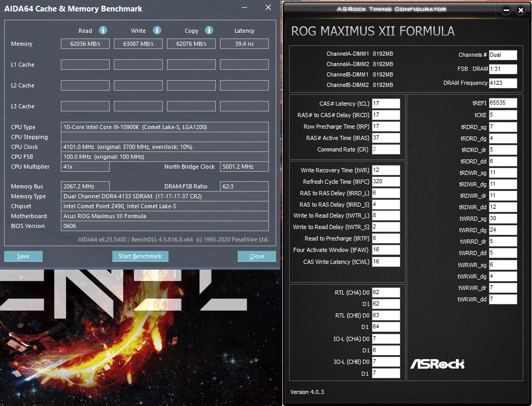Click the ChannelA-DIMM1 8192MB entry
532x406 pixels.
pos(360,54)
